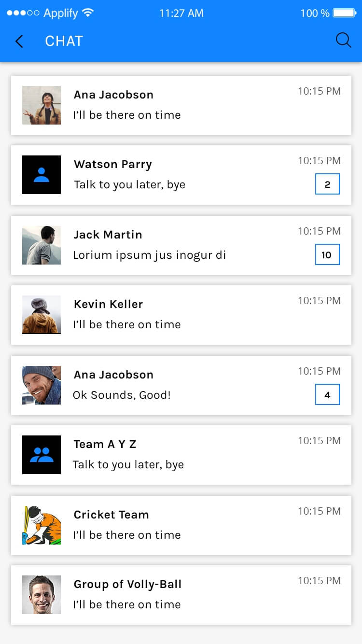Open the Group of Volly-Ball chat

[x=181, y=595]
